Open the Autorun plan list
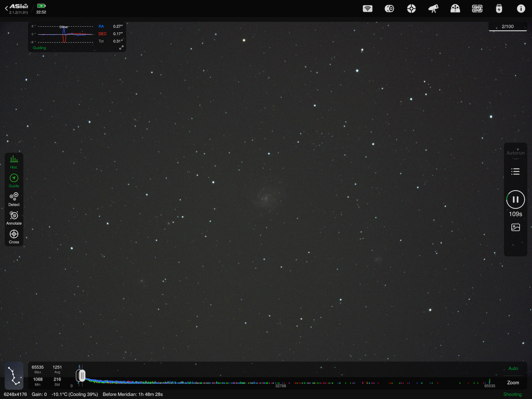The height and width of the screenshot is (399, 532). (x=515, y=172)
